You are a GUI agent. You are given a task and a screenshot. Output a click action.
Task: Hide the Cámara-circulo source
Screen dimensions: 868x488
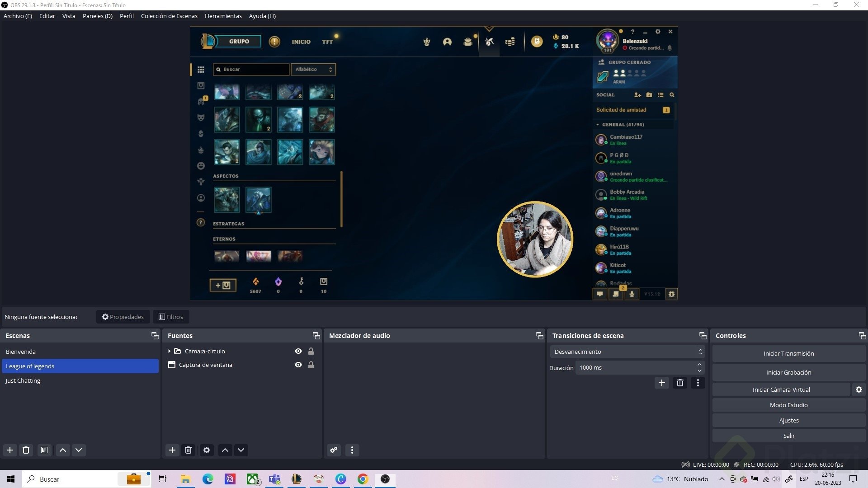pyautogui.click(x=298, y=351)
